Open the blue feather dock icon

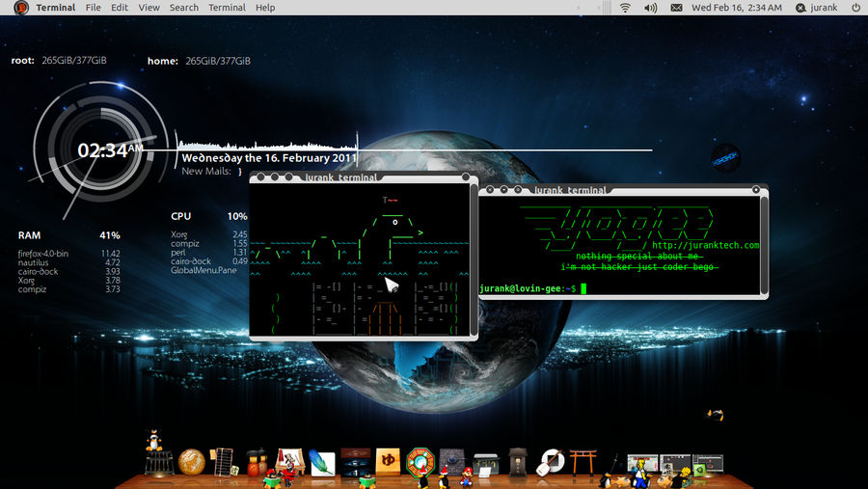tap(322, 463)
